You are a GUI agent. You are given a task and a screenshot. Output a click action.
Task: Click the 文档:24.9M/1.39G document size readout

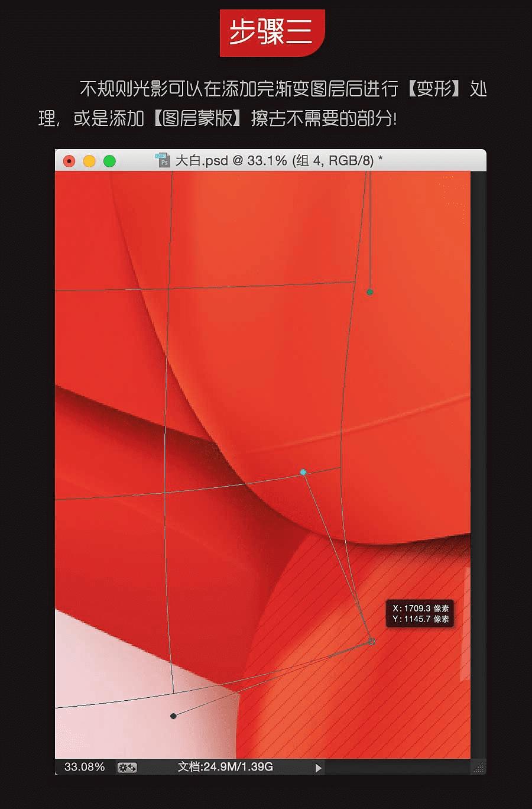[225, 767]
